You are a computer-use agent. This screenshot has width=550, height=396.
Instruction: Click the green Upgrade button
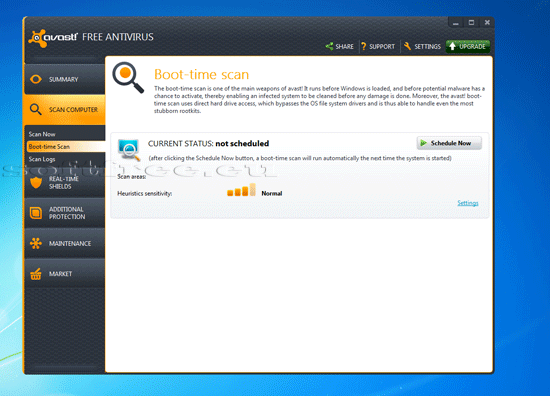coord(468,46)
